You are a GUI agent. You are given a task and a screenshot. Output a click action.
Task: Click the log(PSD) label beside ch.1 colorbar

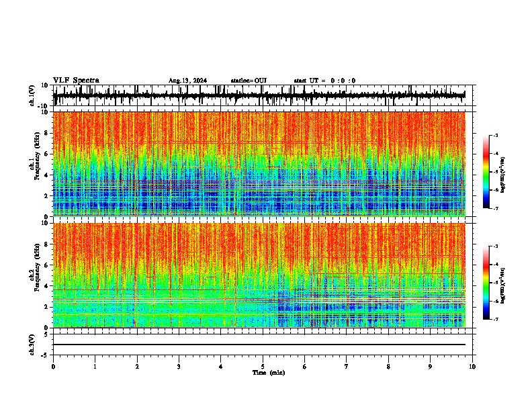click(x=503, y=175)
